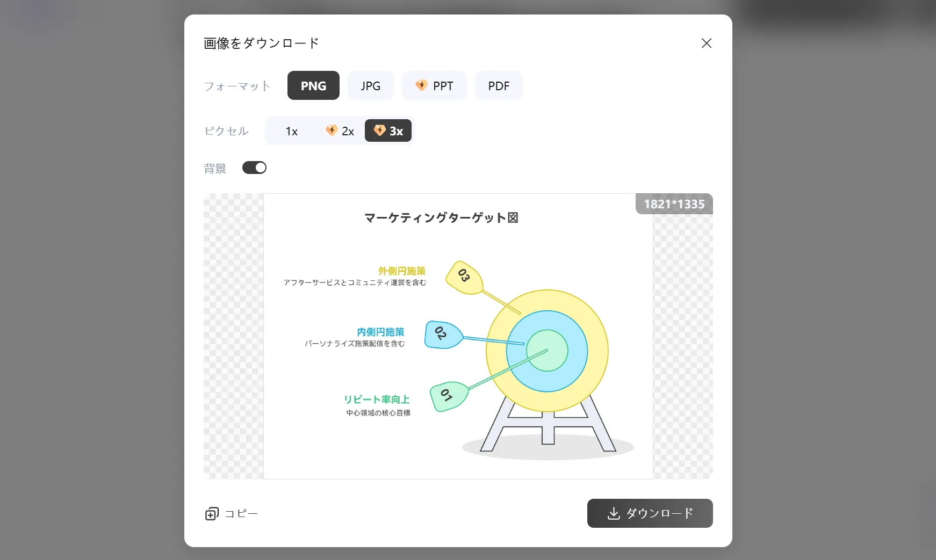Click the copy icon at bottom left
The width and height of the screenshot is (936, 560).
point(212,514)
